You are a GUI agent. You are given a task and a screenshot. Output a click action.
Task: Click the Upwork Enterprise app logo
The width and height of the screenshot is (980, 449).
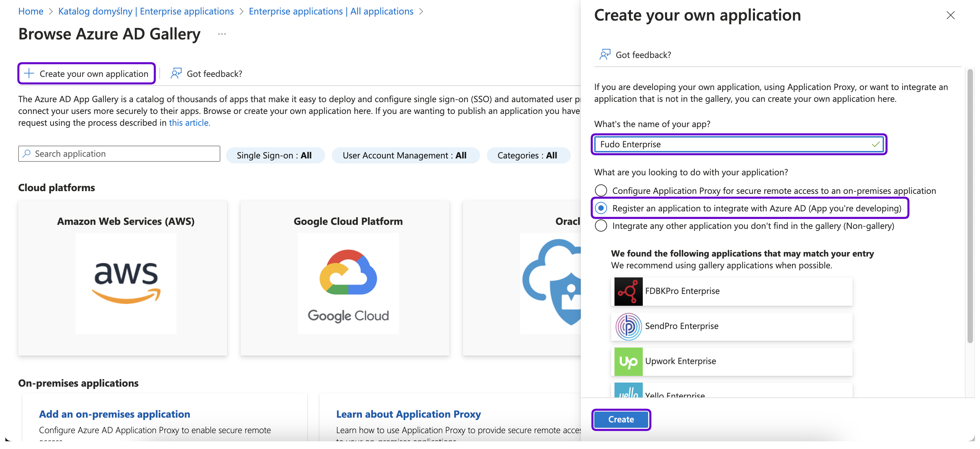click(x=628, y=361)
